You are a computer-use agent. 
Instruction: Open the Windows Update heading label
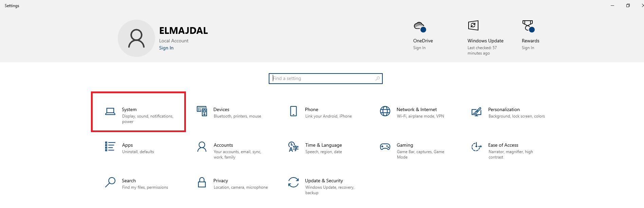pyautogui.click(x=486, y=41)
